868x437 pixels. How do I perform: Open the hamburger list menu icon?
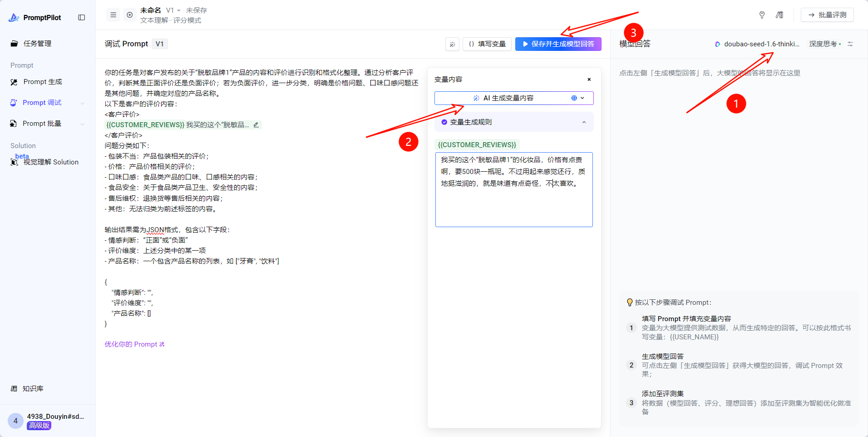pyautogui.click(x=113, y=15)
